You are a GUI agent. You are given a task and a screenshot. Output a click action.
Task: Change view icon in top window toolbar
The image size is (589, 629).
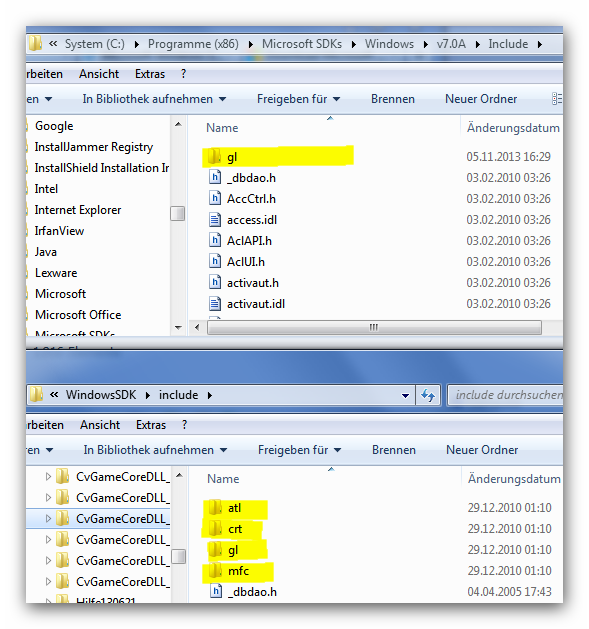tap(557, 99)
